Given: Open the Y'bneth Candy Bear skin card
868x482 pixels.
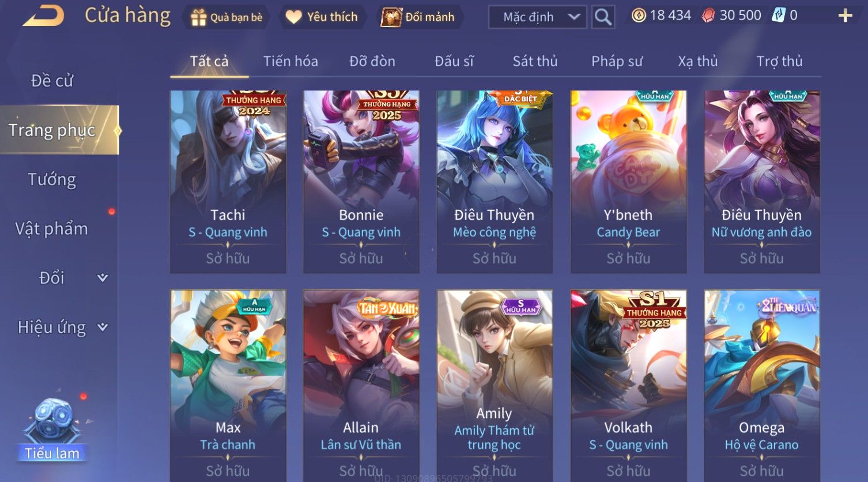Looking at the screenshot, I should click(628, 182).
